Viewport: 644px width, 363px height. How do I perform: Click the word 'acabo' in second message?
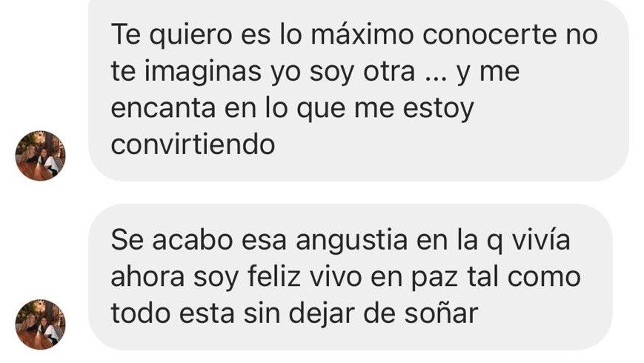[193, 239]
